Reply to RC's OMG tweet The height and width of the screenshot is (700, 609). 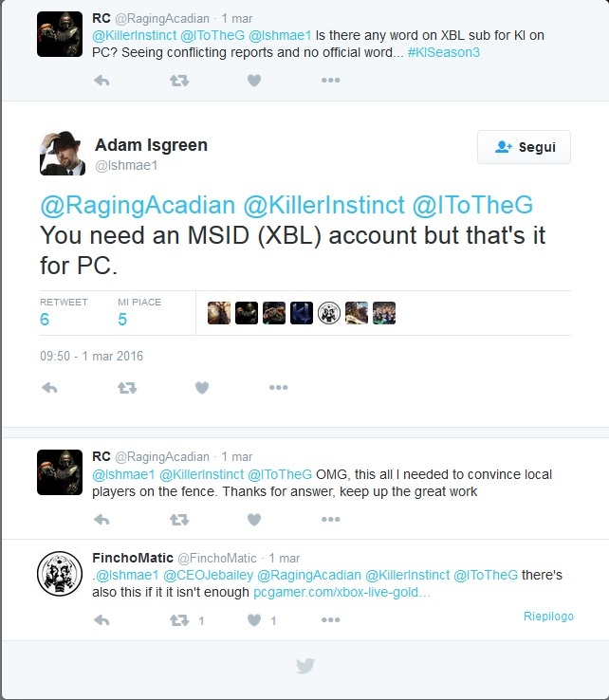click(x=101, y=519)
